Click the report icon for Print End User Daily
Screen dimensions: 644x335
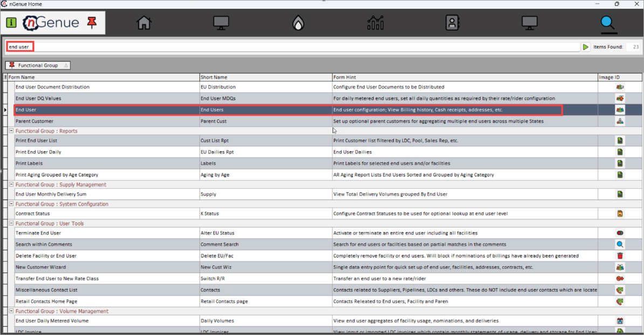[620, 152]
